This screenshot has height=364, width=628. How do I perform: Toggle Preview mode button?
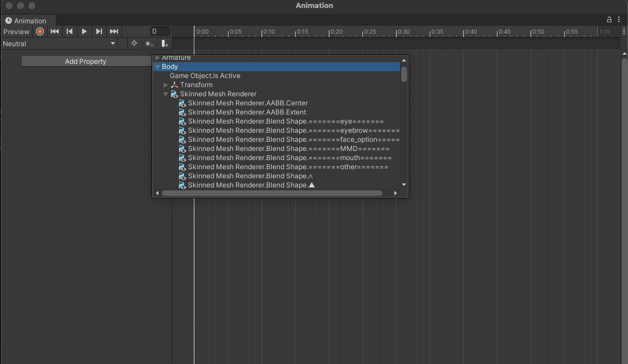coord(17,31)
